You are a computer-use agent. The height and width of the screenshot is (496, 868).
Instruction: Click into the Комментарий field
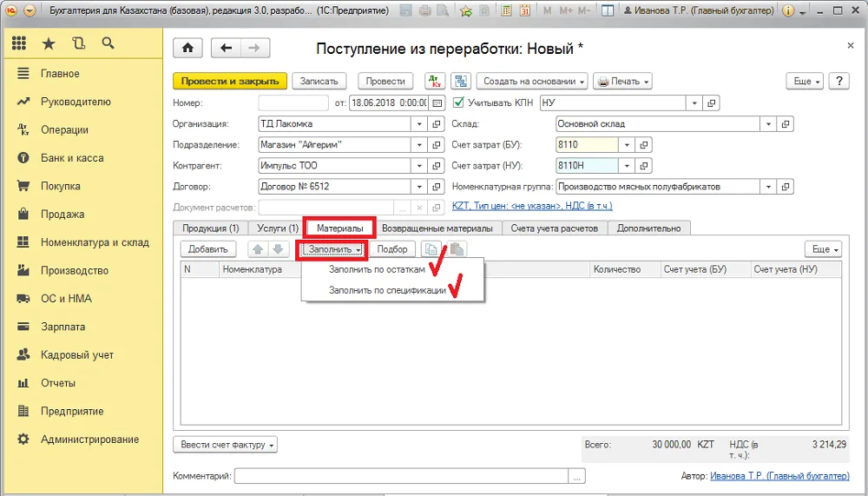click(402, 476)
